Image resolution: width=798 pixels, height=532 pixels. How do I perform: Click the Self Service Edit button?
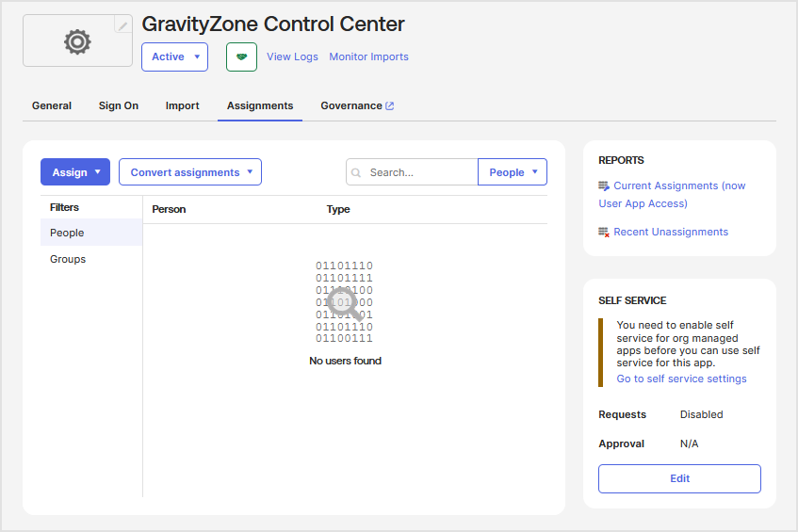coord(679,478)
